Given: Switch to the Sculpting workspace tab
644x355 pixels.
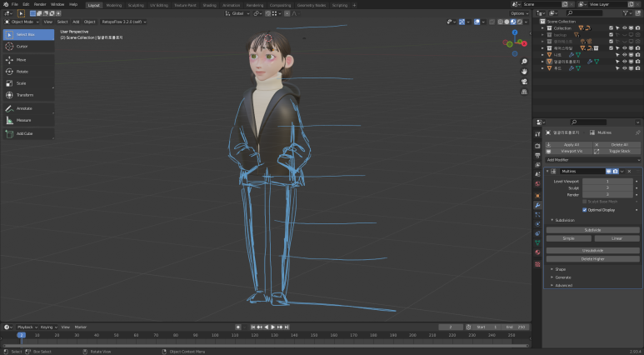Looking at the screenshot, I should tap(136, 5).
